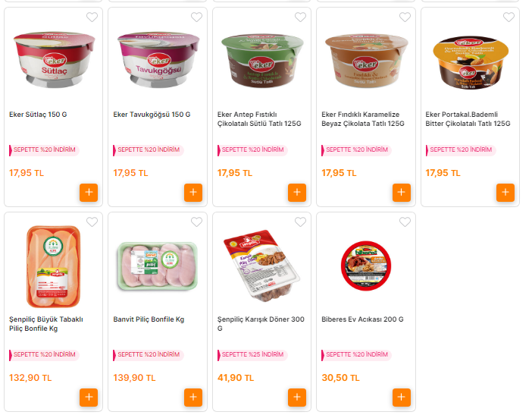Favorite Eker Tavukgöğsü with heart icon

pos(196,17)
